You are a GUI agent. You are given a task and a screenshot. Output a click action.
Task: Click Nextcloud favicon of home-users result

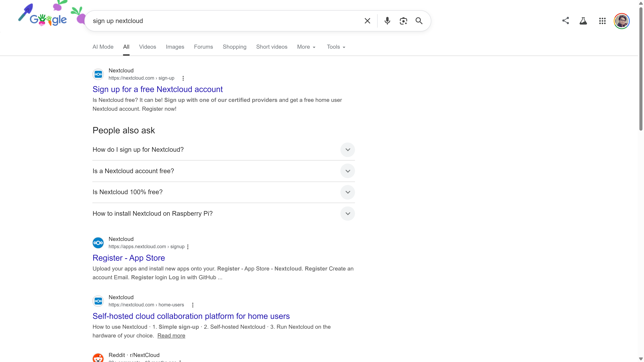(98, 301)
